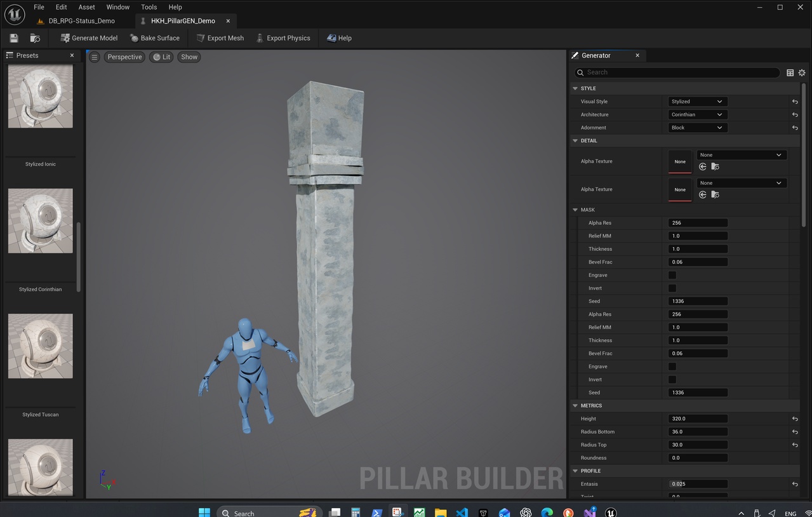Open the first Alpha Texture None dropdown
This screenshot has width=812, height=517.
pos(742,155)
